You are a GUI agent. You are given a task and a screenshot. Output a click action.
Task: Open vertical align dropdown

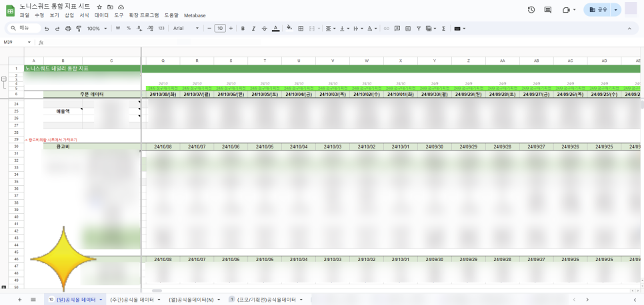click(344, 29)
